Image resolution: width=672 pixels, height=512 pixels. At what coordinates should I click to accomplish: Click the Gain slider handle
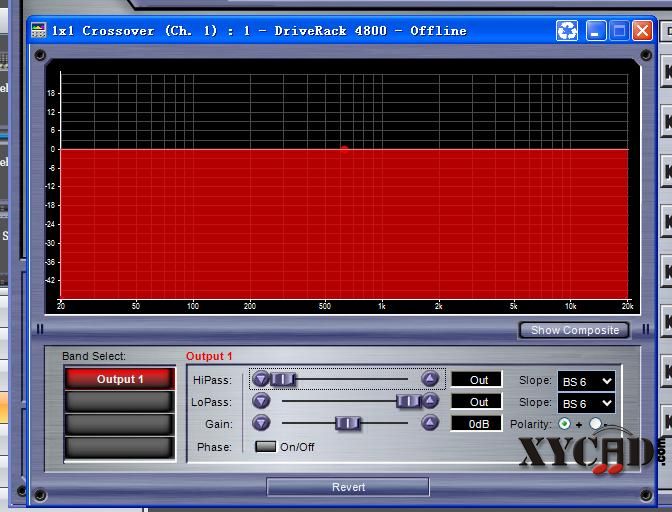348,423
